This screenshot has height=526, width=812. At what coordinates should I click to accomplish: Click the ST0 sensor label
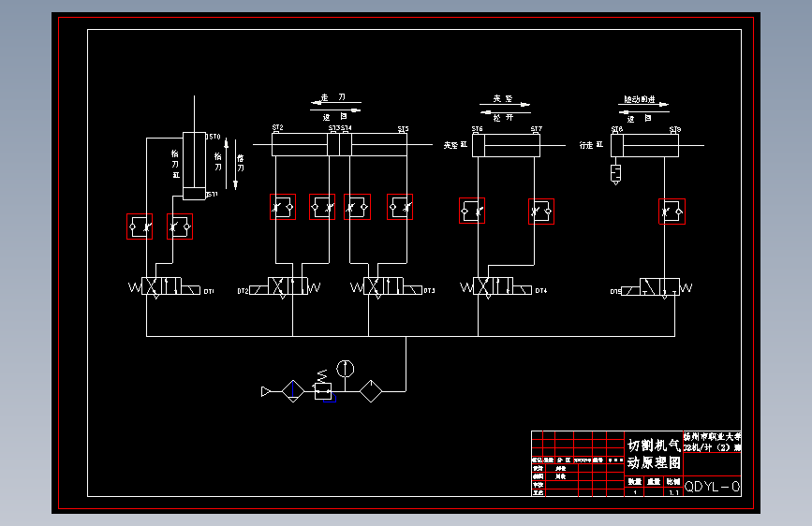pos(214,137)
